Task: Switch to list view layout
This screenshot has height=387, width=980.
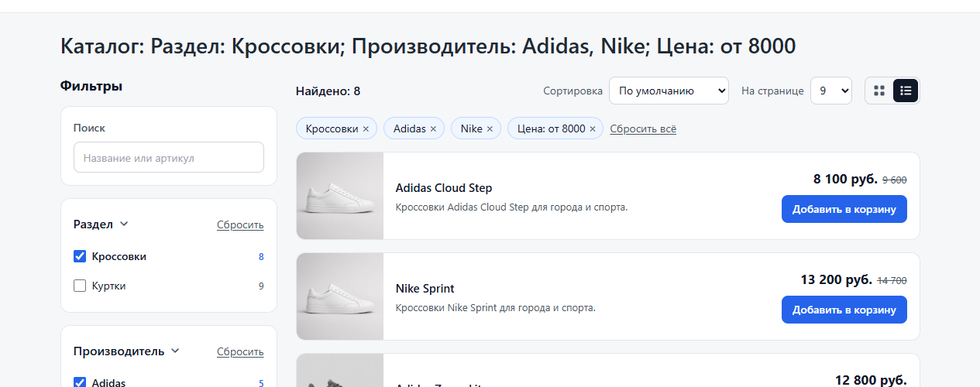Action: [x=906, y=91]
